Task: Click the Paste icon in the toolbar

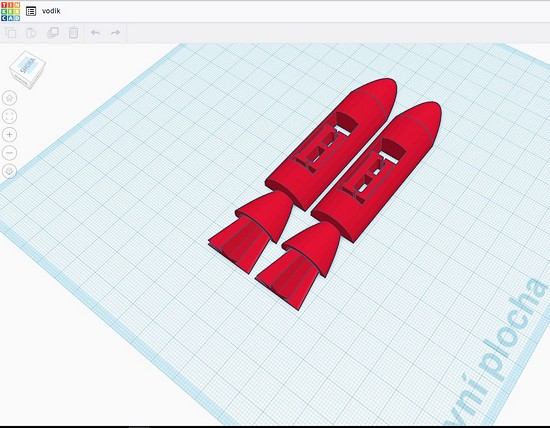Action: (31, 33)
